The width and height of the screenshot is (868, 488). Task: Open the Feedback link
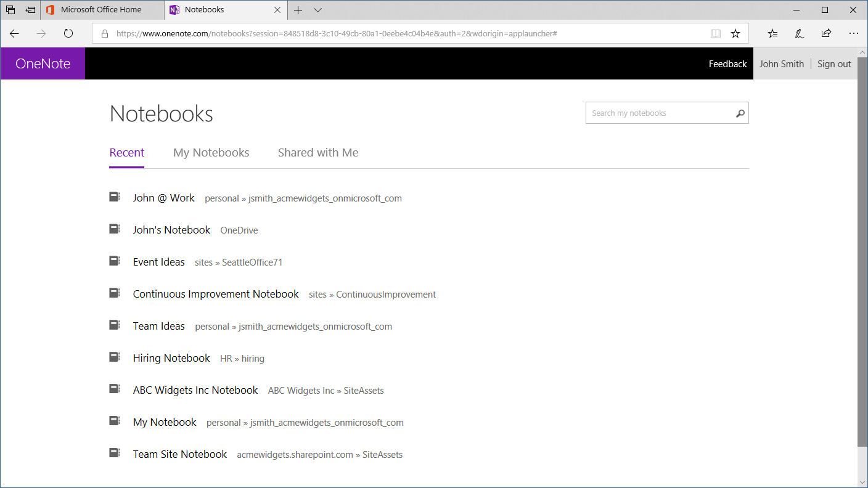pyautogui.click(x=727, y=64)
